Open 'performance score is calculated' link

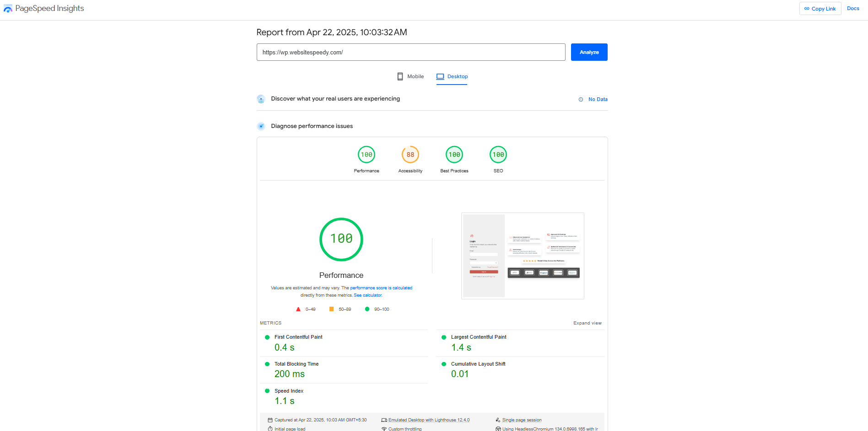click(381, 288)
